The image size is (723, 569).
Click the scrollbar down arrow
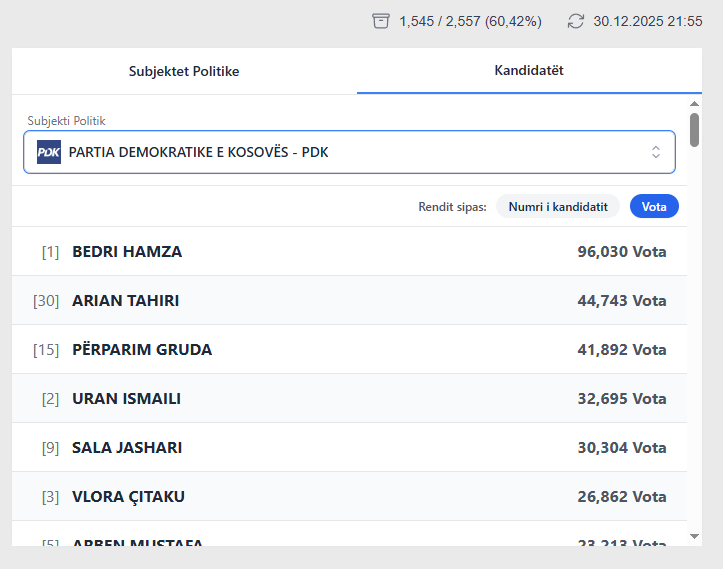[695, 537]
